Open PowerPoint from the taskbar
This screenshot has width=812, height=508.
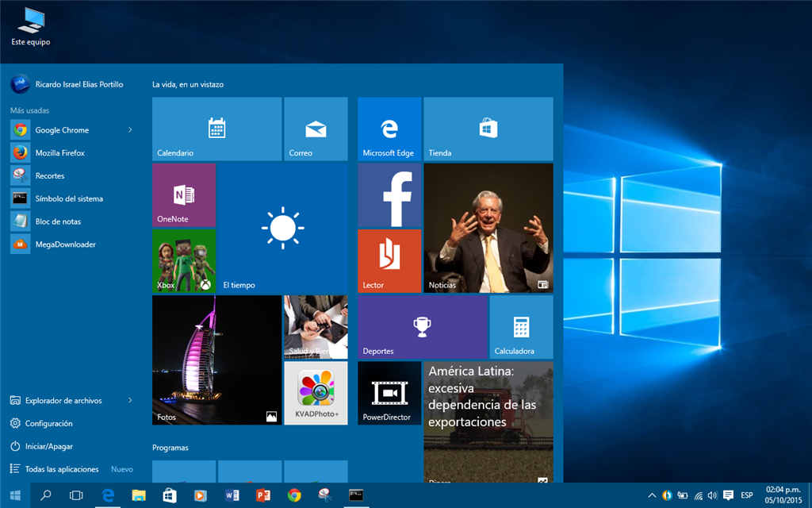pos(263,495)
